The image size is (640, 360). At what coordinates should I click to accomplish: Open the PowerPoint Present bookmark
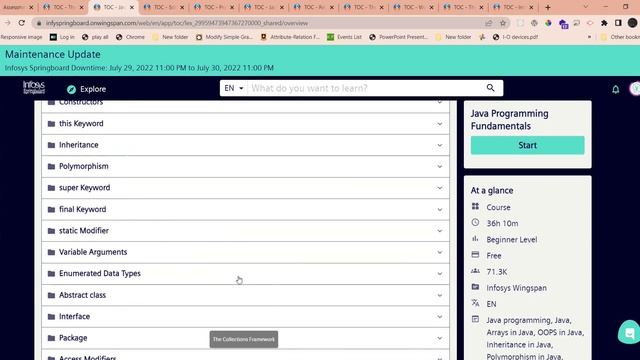click(x=398, y=37)
